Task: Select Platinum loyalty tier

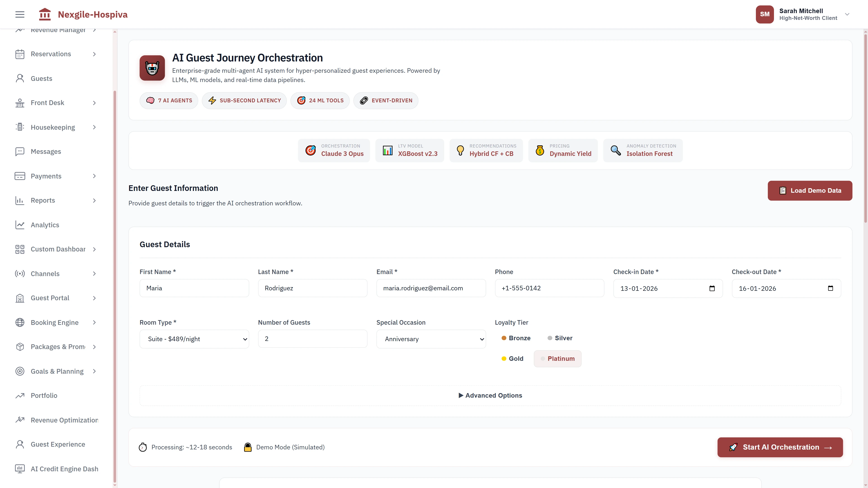Action: click(557, 359)
